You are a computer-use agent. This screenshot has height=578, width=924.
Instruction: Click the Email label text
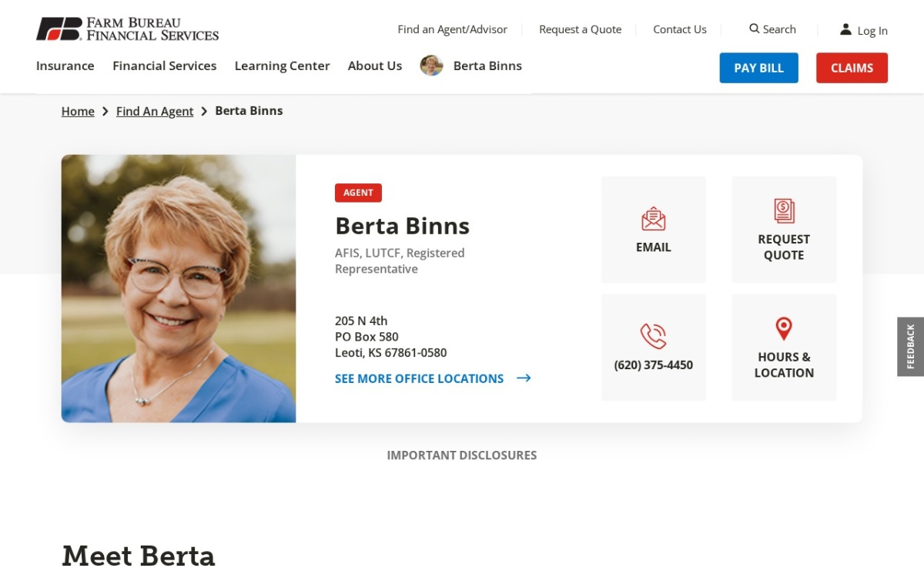click(654, 247)
